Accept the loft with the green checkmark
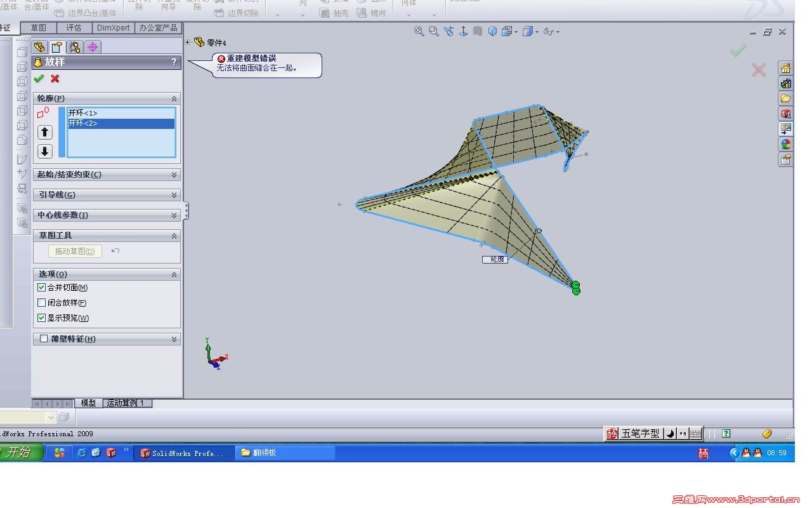 [39, 79]
